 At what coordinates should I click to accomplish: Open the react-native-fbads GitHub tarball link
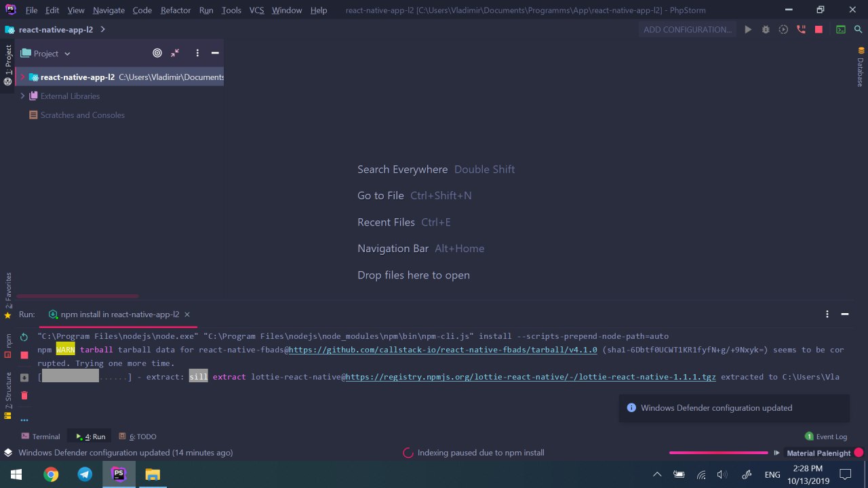(443, 350)
